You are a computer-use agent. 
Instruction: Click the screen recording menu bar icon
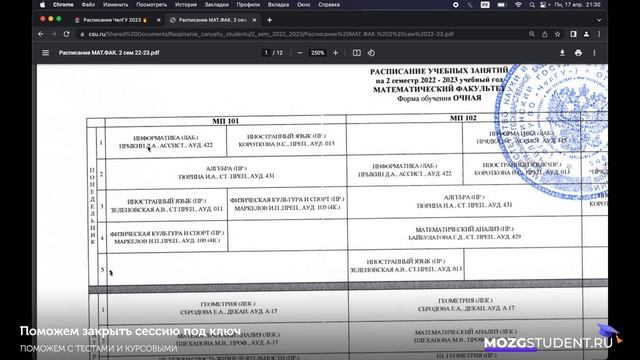[456, 5]
